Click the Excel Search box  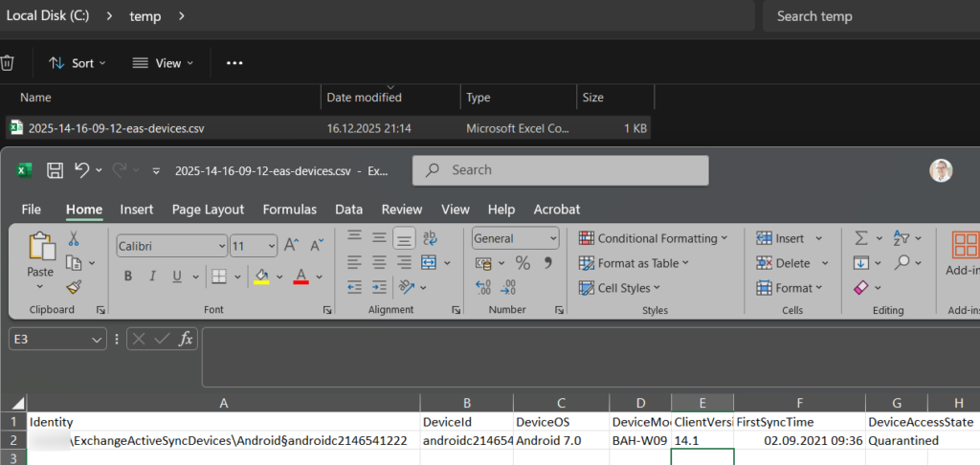tap(560, 170)
